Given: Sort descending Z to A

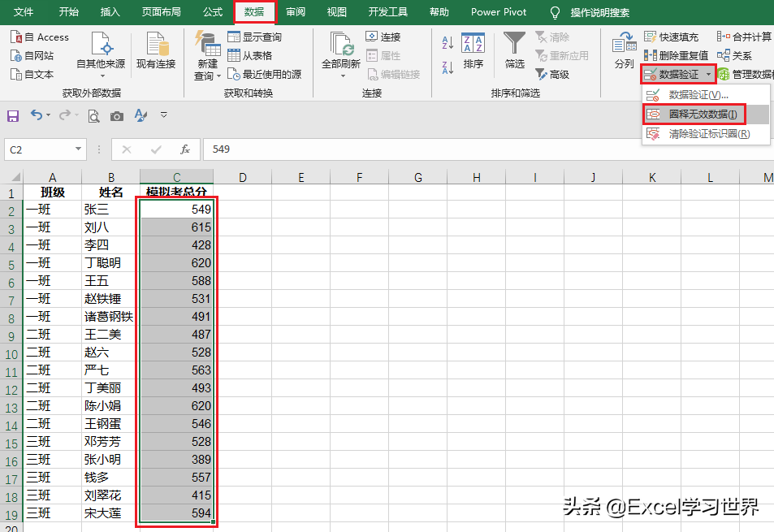Looking at the screenshot, I should coord(448,67).
